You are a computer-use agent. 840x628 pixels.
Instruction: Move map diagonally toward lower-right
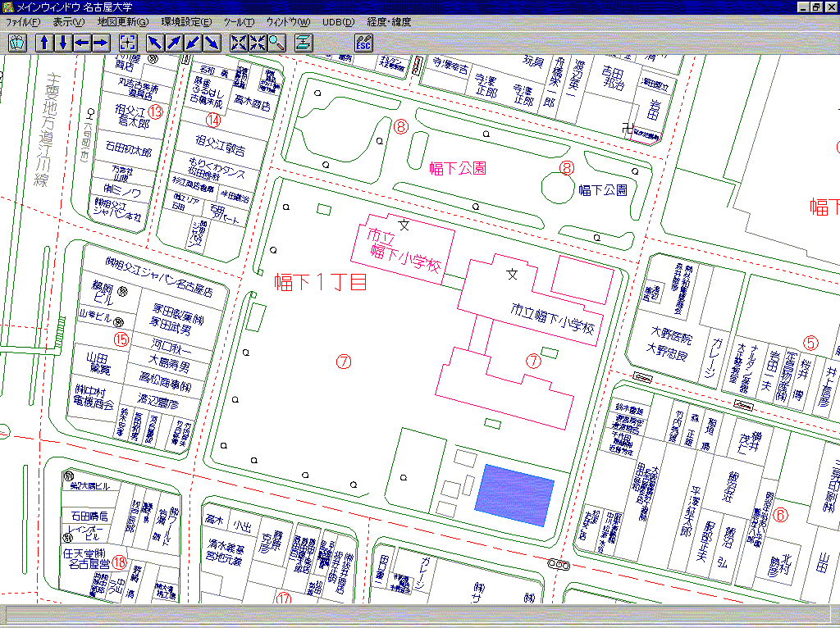pos(212,43)
